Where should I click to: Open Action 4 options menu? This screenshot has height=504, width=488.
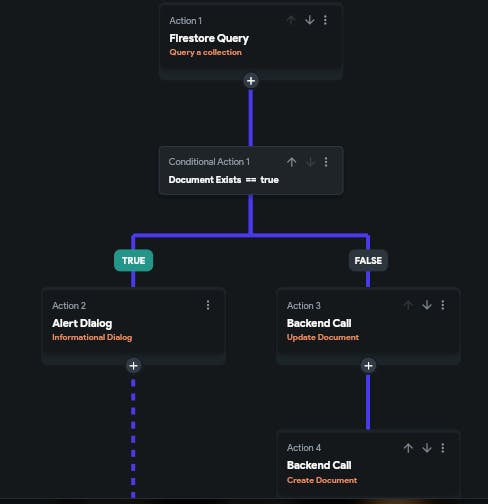pyautogui.click(x=443, y=448)
